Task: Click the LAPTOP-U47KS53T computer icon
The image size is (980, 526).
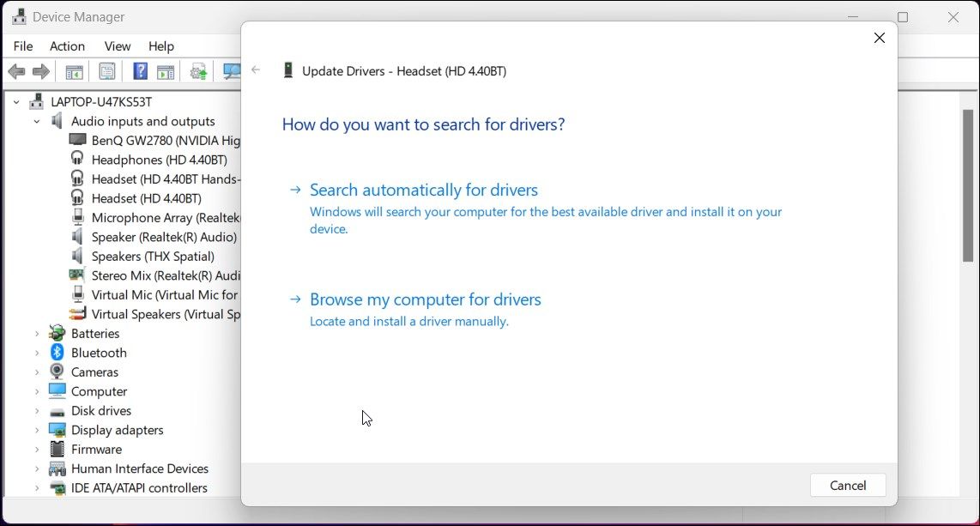Action: click(x=37, y=101)
